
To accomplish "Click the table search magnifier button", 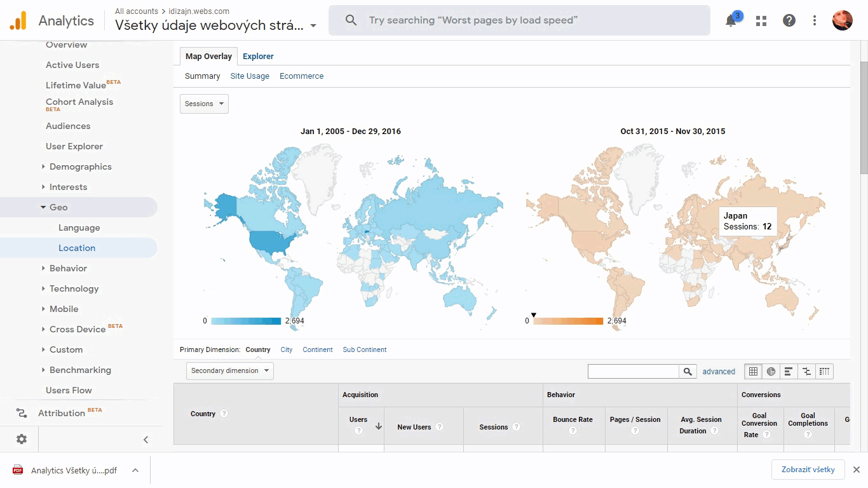I will 688,371.
